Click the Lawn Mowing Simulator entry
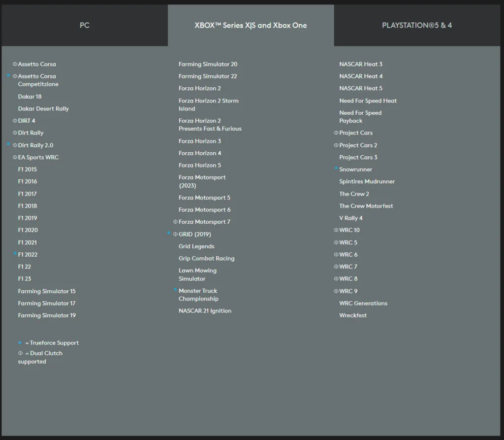Image resolution: width=504 pixels, height=440 pixels. 198,274
